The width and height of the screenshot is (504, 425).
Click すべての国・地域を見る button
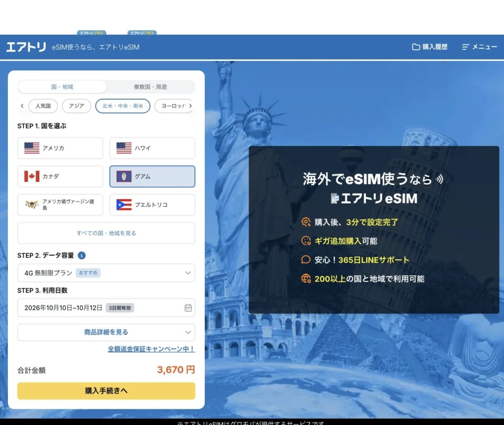point(106,233)
